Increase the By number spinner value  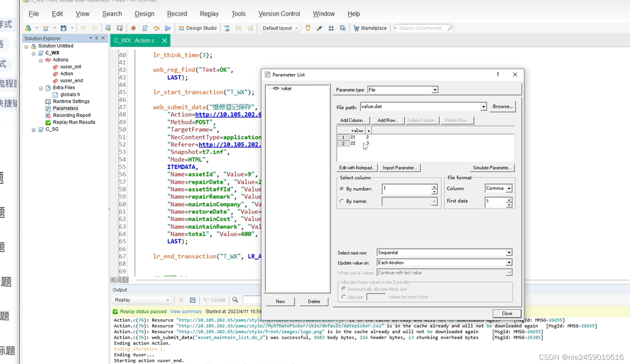[x=434, y=187]
